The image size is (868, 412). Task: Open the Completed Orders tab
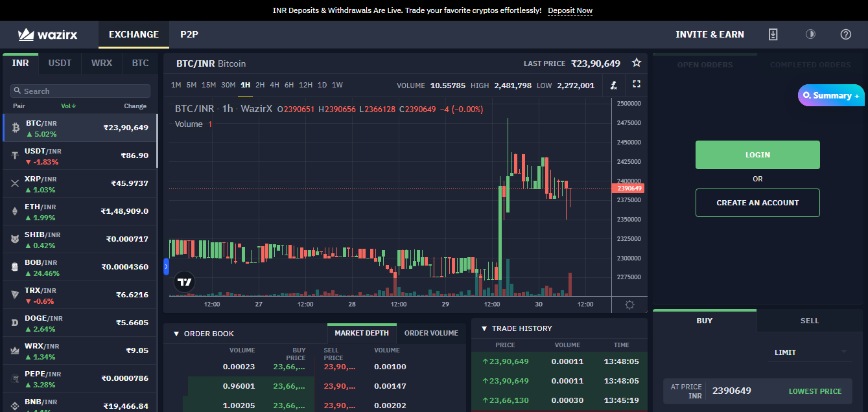click(x=810, y=65)
